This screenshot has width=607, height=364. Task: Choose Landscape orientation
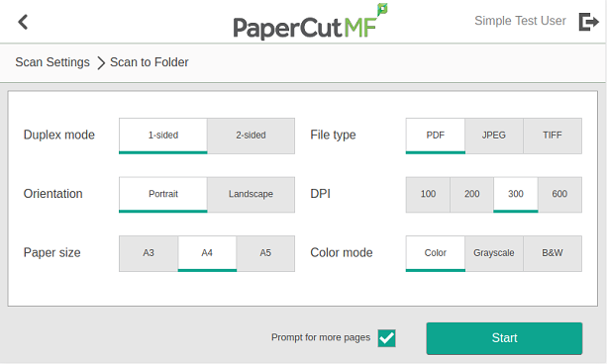(251, 195)
